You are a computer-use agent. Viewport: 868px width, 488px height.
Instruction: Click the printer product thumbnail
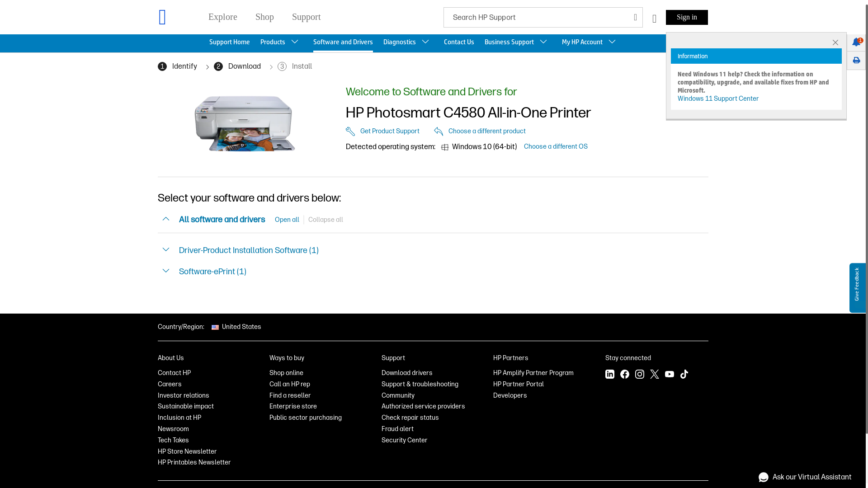coord(245,123)
